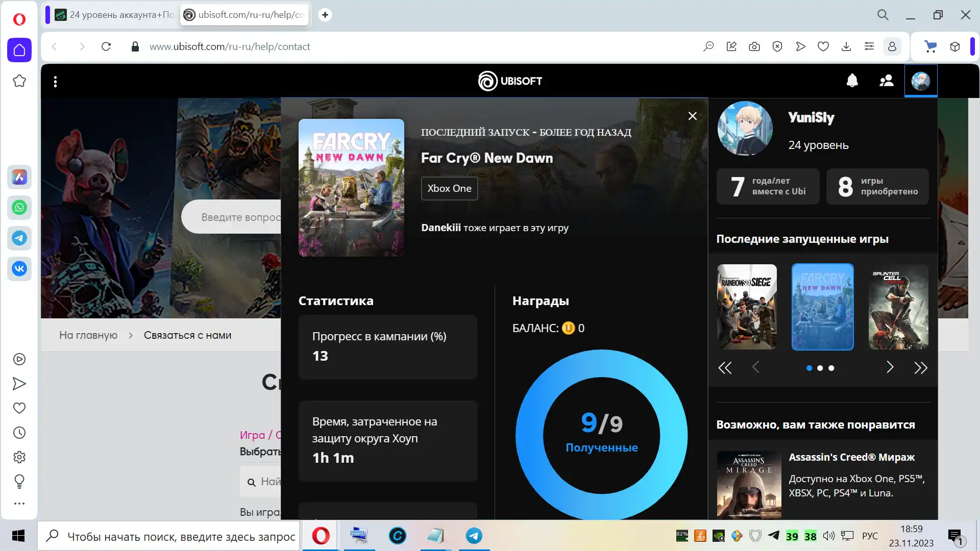Open sidebar settings gear

(x=19, y=457)
